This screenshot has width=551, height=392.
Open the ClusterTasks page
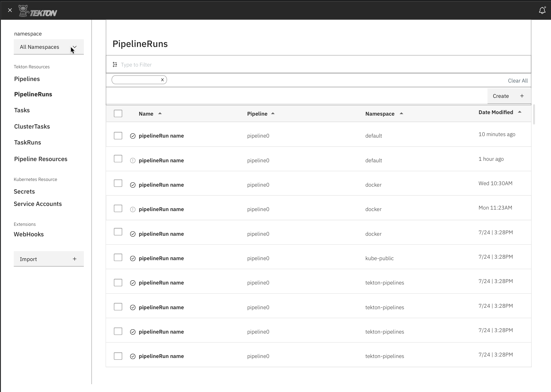(32, 126)
